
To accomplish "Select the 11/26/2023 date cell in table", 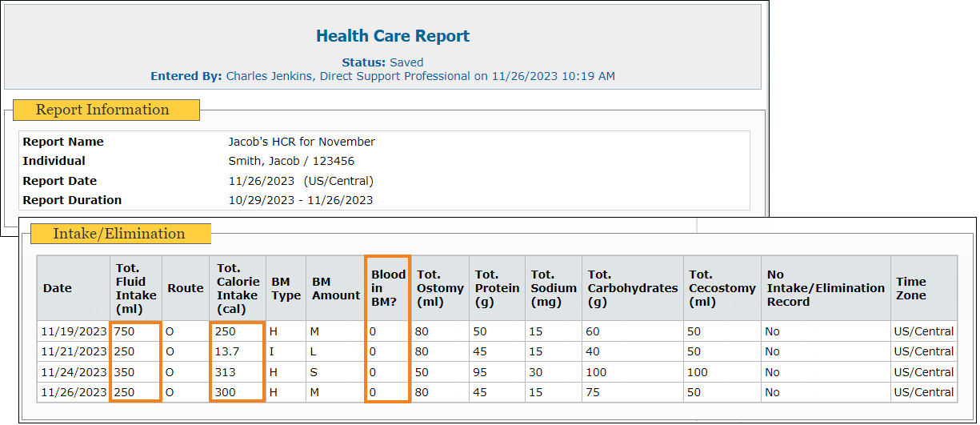I will click(x=74, y=392).
